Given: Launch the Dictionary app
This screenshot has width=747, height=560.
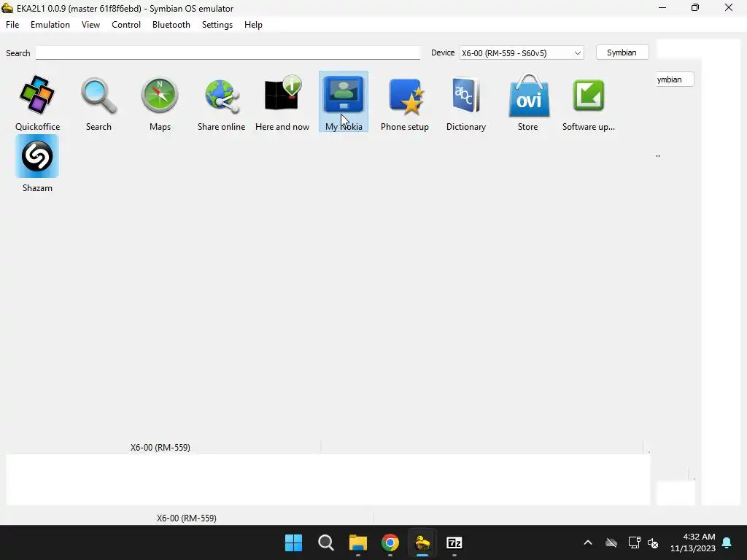Looking at the screenshot, I should pos(466,96).
